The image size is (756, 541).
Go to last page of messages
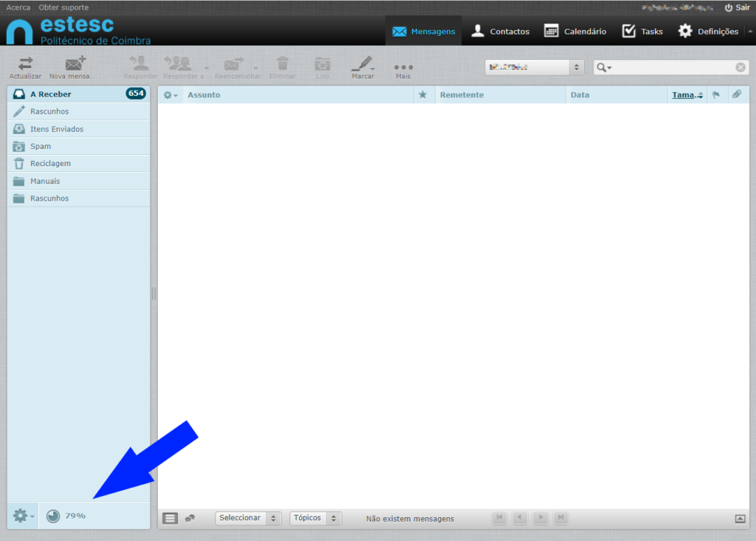click(x=561, y=518)
